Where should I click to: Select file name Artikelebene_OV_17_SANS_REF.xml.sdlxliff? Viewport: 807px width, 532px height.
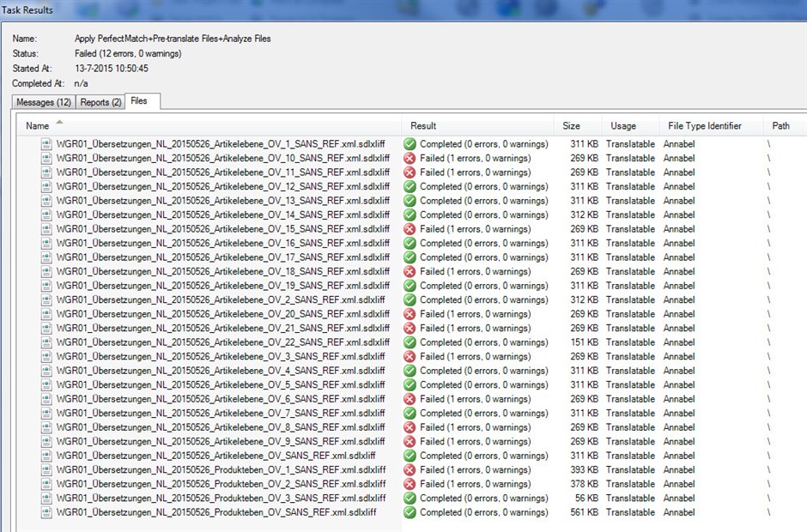click(223, 257)
